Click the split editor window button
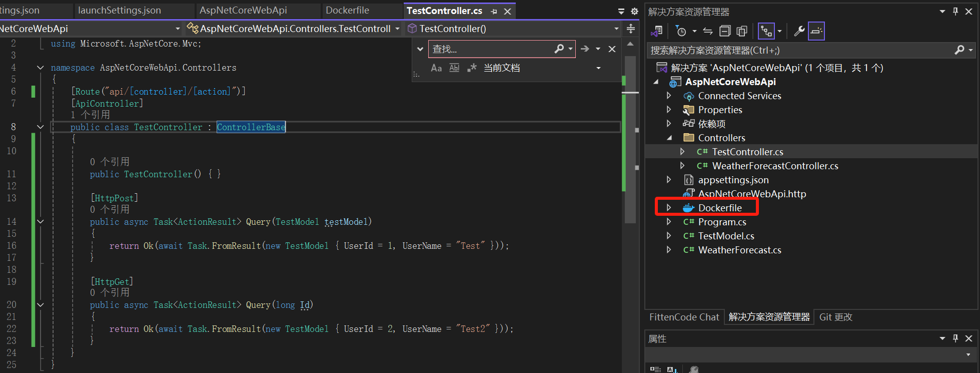Viewport: 980px width, 373px height. [x=631, y=29]
